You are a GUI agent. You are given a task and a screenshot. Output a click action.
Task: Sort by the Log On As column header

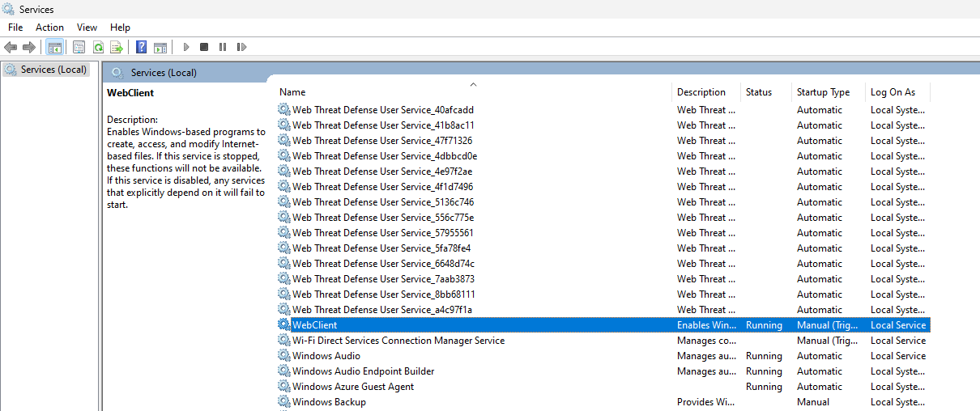(893, 92)
